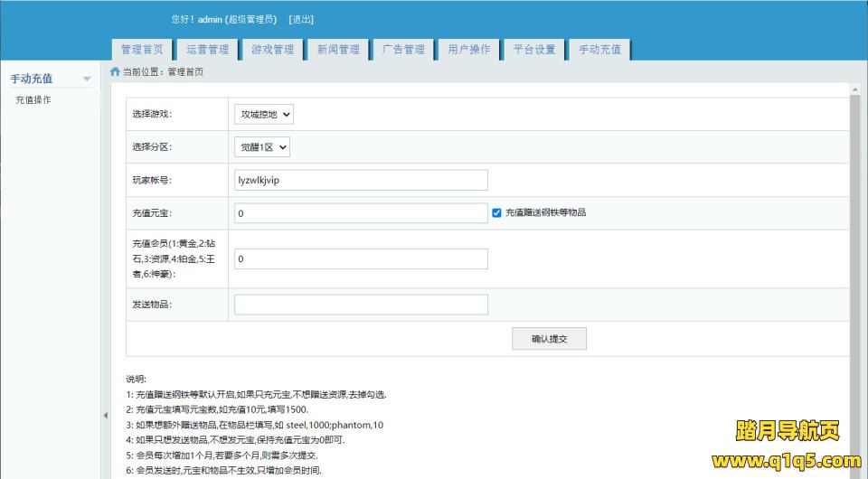The image size is (868, 479).
Task: Click the 退出 logout link
Action: click(x=301, y=19)
